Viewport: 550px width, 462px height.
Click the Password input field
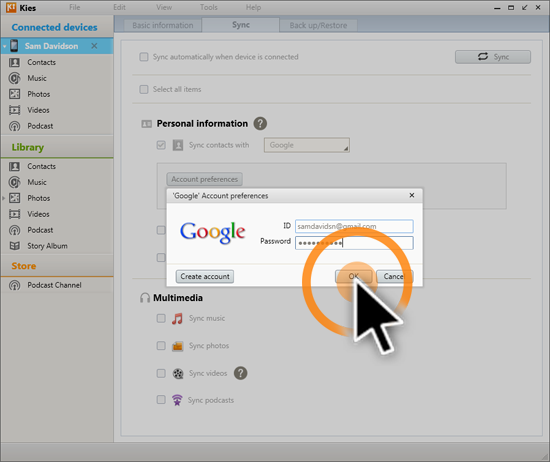[x=354, y=243]
